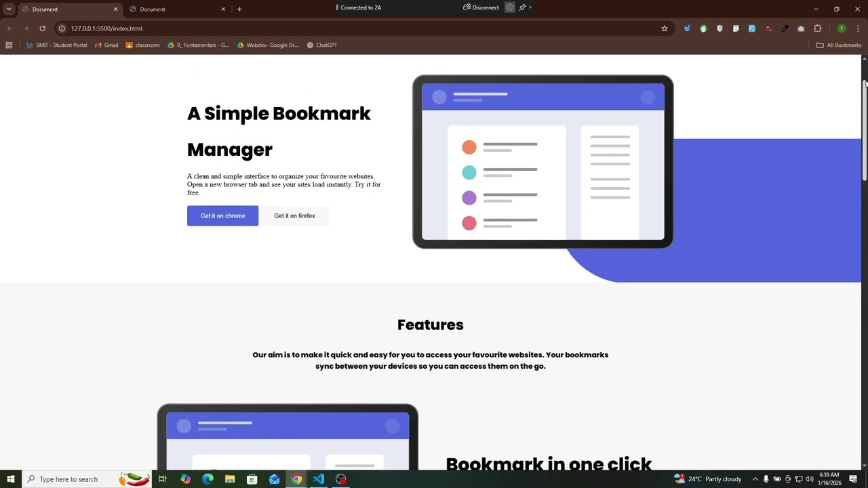Pin the remote connection bar
This screenshot has height=488, width=868.
point(522,7)
